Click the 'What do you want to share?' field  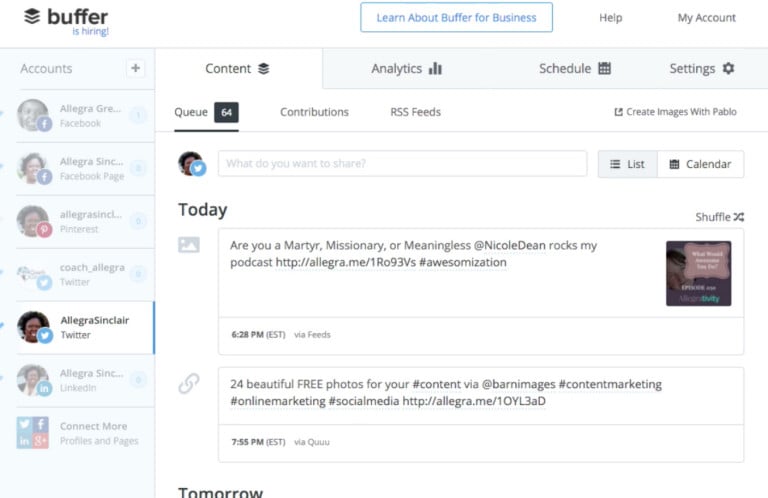coord(403,164)
